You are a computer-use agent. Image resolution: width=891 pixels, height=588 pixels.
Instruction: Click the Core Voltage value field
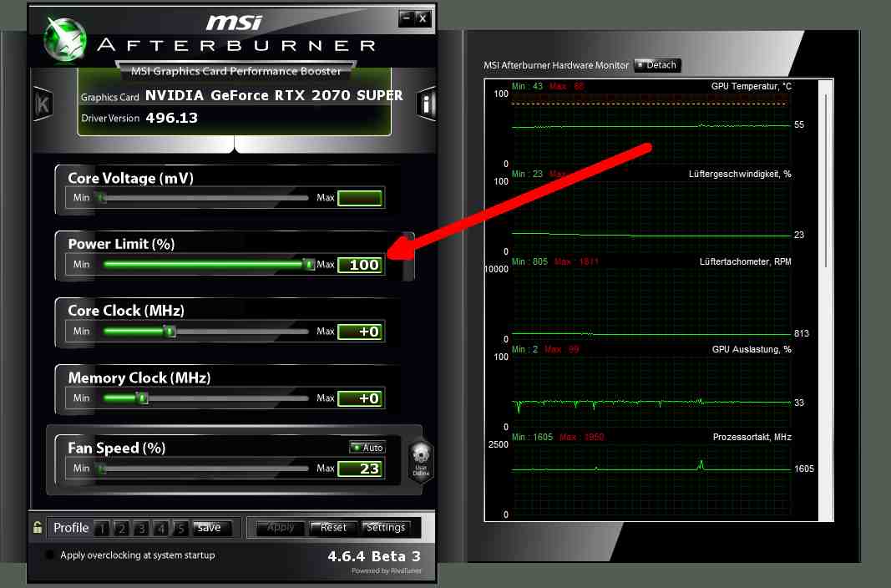360,198
